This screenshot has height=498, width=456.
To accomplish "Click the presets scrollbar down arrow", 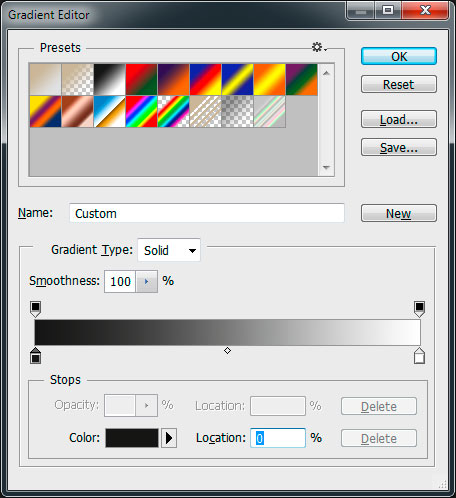I will click(x=326, y=167).
